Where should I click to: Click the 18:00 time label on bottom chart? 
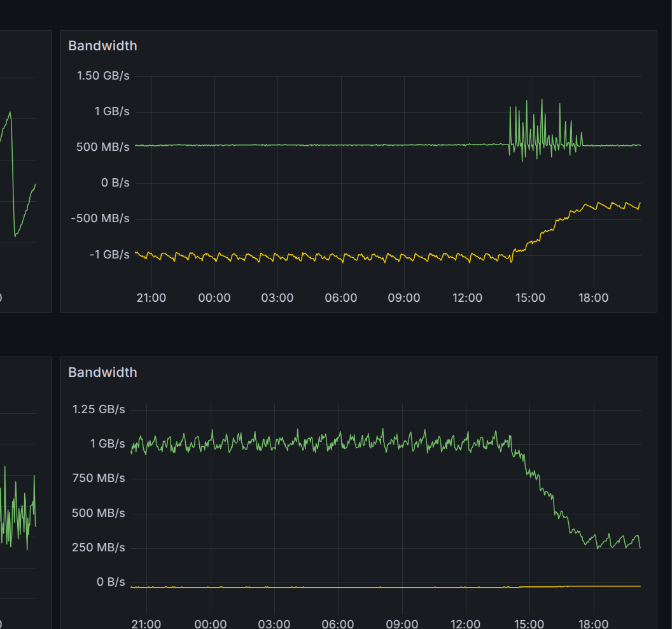tap(594, 624)
